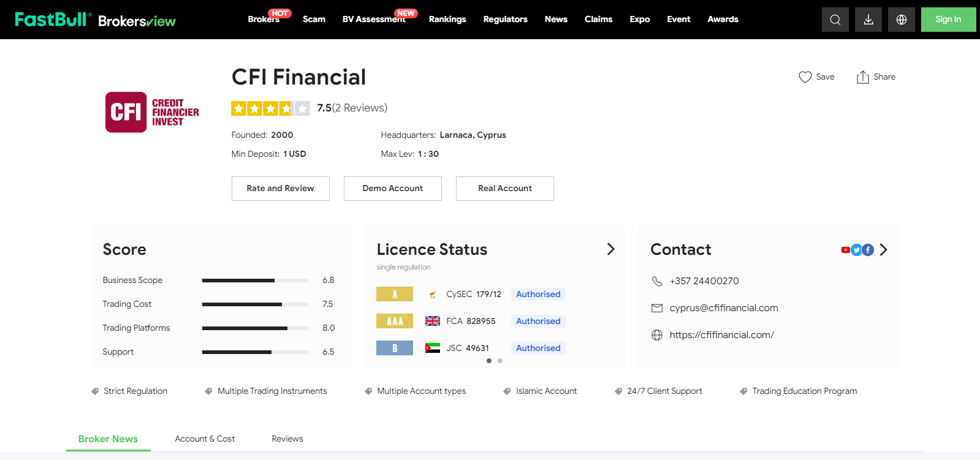Switch to Account & Cost tab
This screenshot has width=980, height=460.
tap(205, 439)
